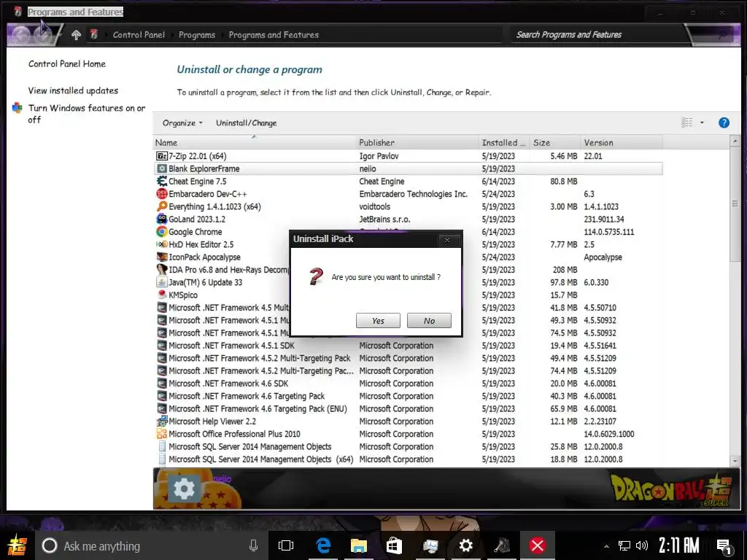The height and width of the screenshot is (560, 747).
Task: Sort by the Version column header
Action: click(x=622, y=142)
